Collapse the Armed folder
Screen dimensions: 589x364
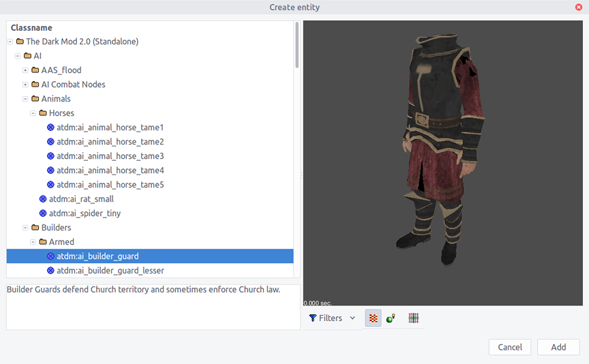click(x=33, y=242)
